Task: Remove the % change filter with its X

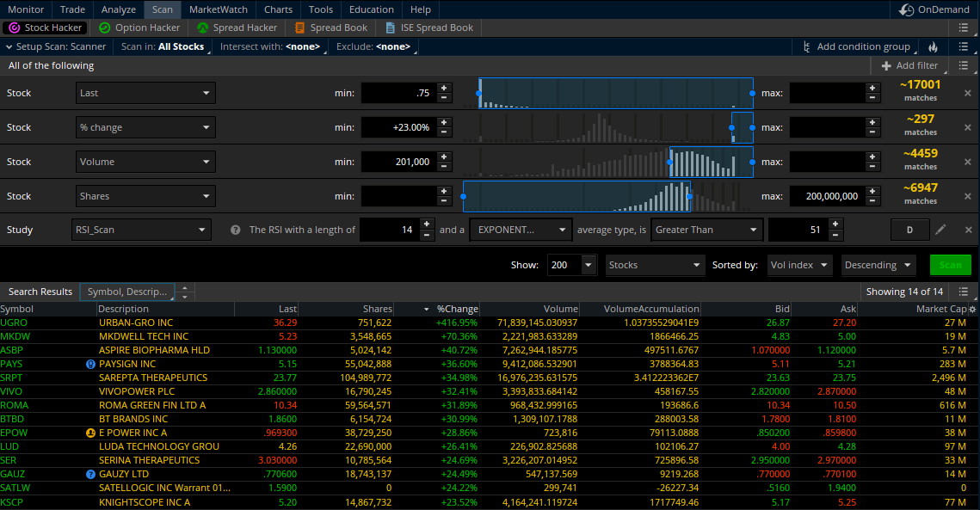Action: tap(967, 127)
